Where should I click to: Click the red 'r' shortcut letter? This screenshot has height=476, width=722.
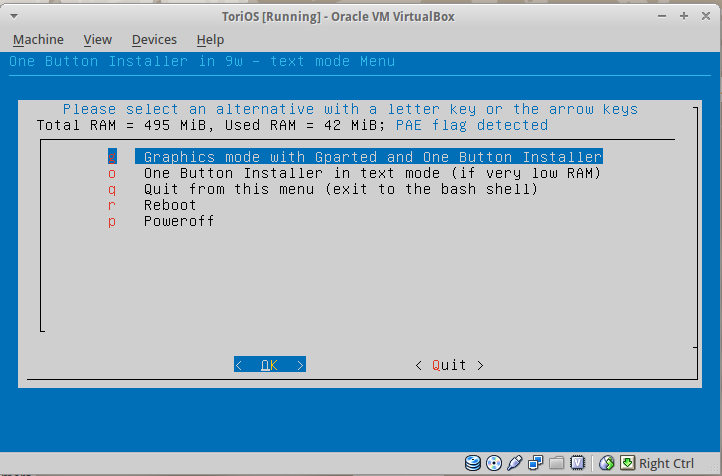click(x=112, y=205)
